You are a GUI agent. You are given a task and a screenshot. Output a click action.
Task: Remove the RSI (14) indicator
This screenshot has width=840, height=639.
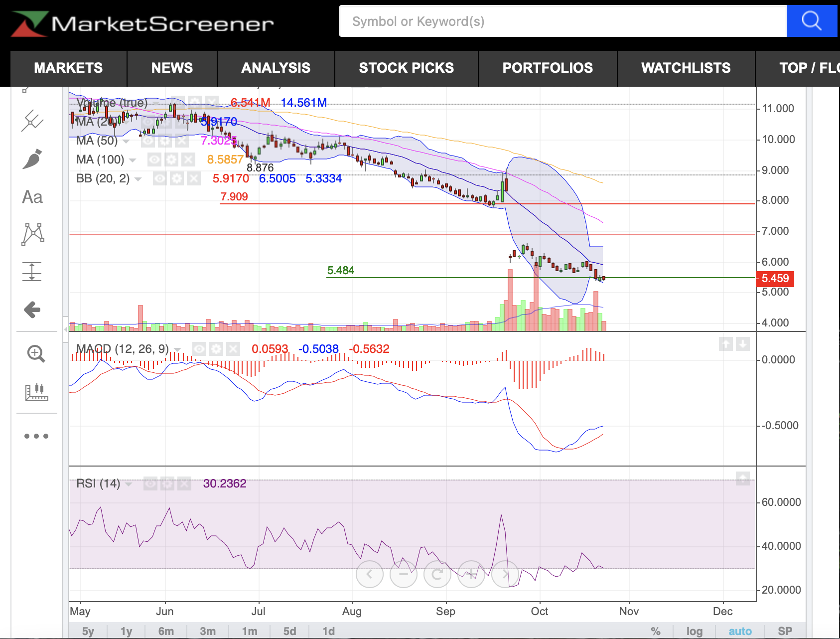[184, 483]
